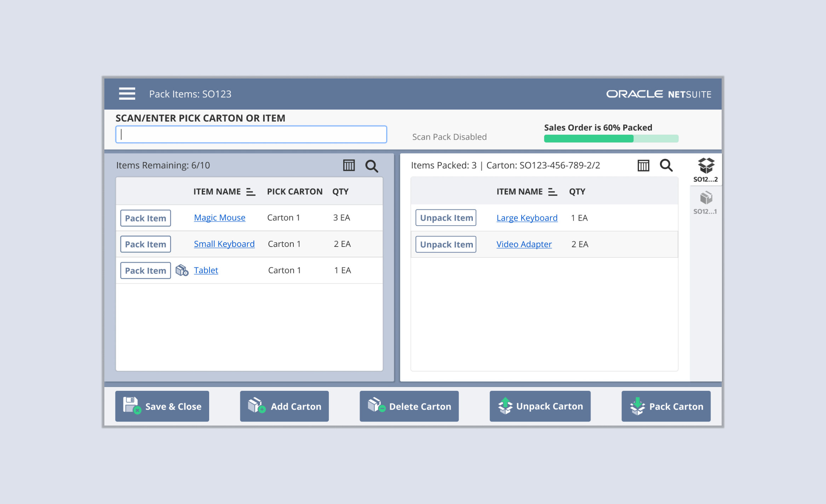
Task: Unpack Item for Large Keyboard
Action: pos(446,218)
